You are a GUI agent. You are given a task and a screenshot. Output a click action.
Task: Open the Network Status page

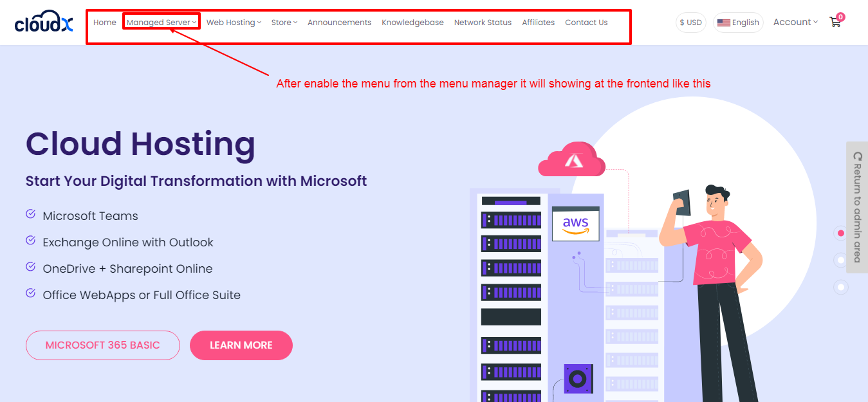tap(483, 23)
